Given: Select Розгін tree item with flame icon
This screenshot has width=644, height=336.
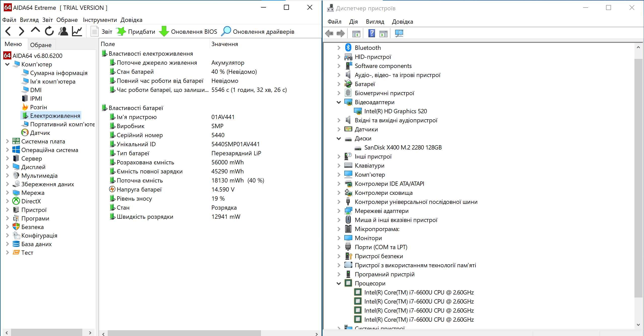Looking at the screenshot, I should [x=34, y=107].
